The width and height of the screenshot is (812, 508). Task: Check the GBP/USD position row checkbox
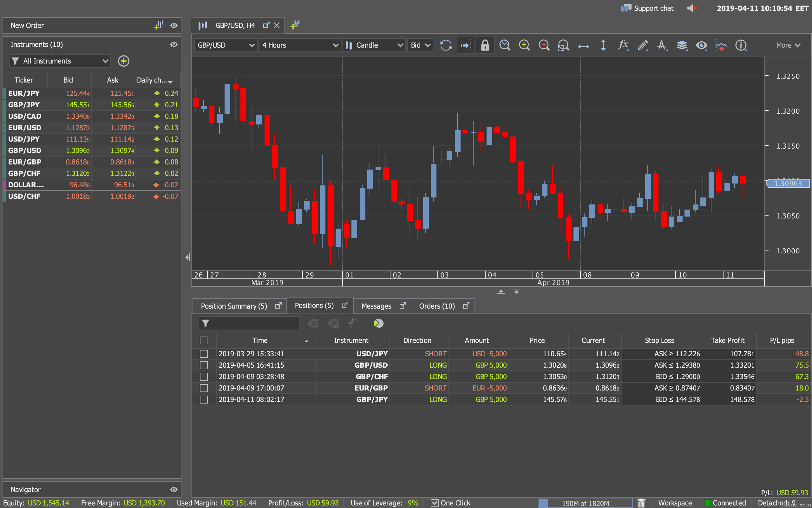tap(204, 365)
